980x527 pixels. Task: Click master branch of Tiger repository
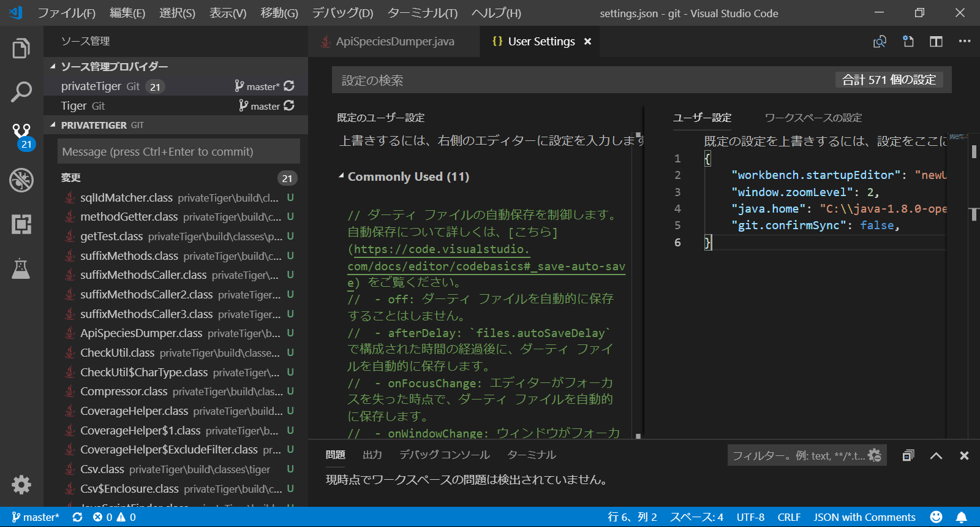coord(260,106)
